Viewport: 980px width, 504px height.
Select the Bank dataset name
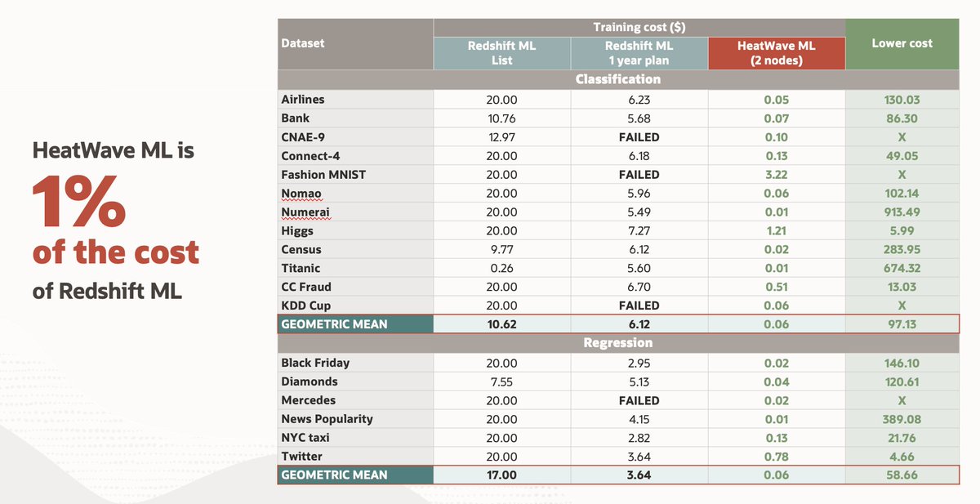(296, 118)
